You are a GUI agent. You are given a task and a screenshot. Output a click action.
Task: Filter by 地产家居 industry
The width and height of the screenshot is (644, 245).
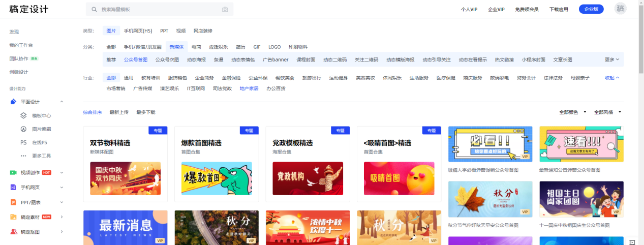coord(249,88)
